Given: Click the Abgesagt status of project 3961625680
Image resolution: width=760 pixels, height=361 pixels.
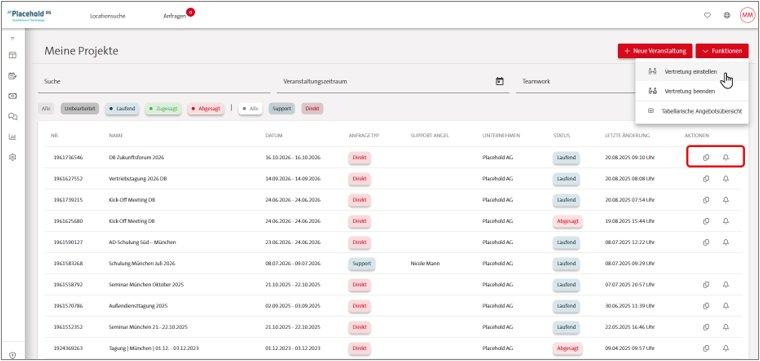Looking at the screenshot, I should click(568, 221).
